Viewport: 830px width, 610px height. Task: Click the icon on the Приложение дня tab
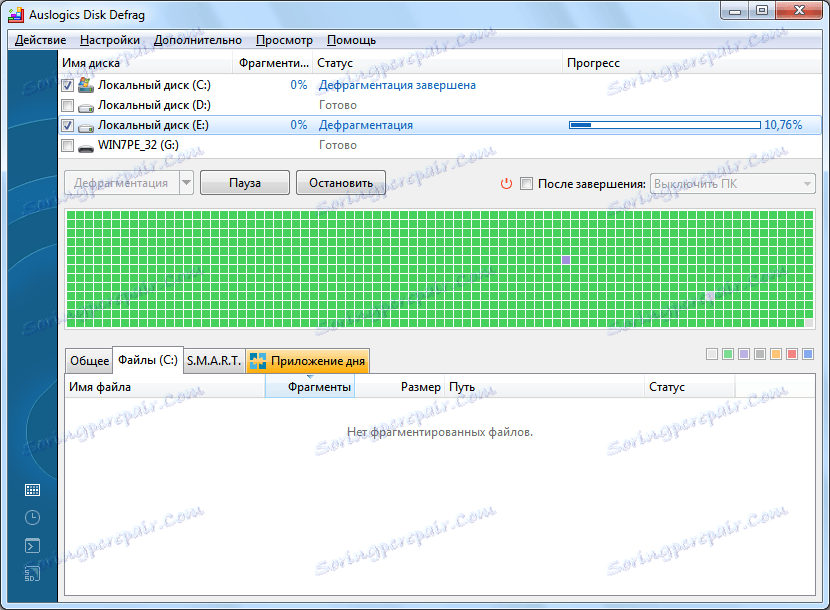pyautogui.click(x=258, y=361)
